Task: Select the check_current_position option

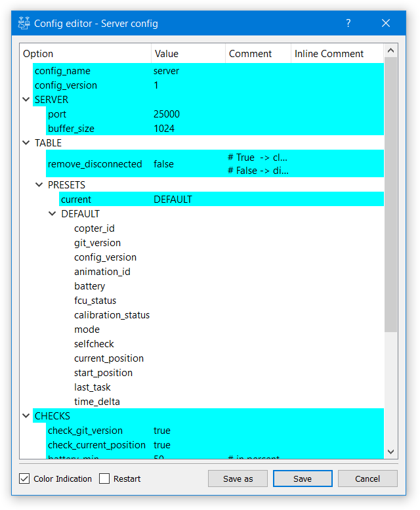Action: point(96,444)
